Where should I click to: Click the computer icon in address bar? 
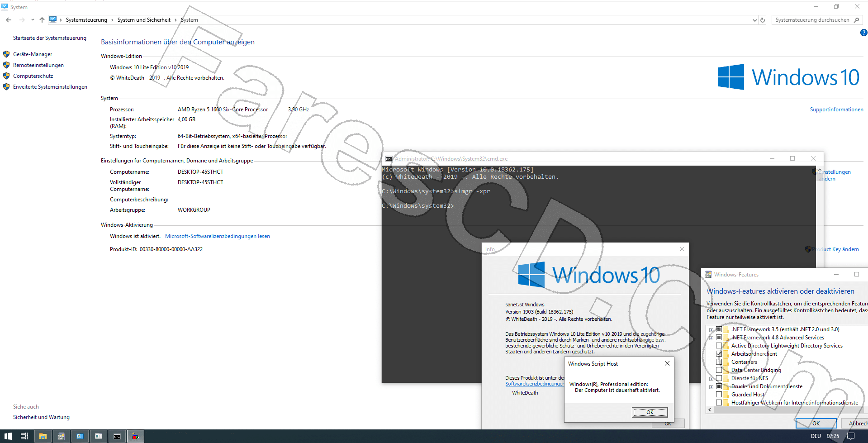tap(53, 19)
